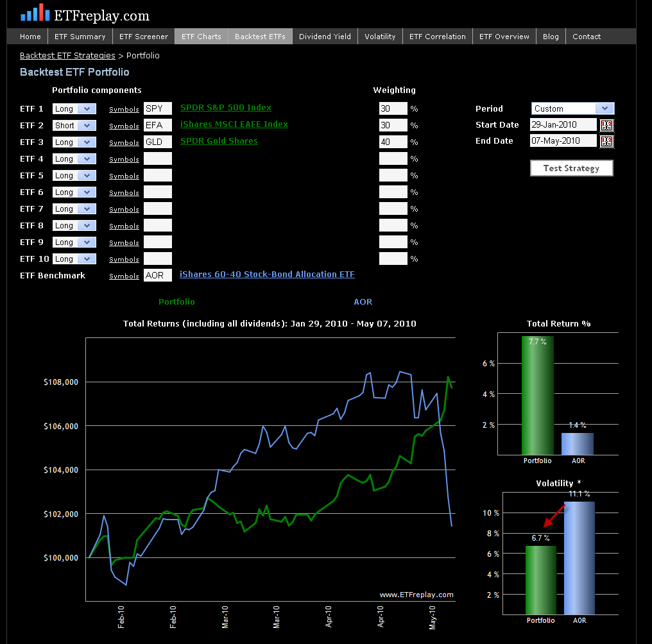
Task: Open ETF Overview menu item
Action: (504, 37)
